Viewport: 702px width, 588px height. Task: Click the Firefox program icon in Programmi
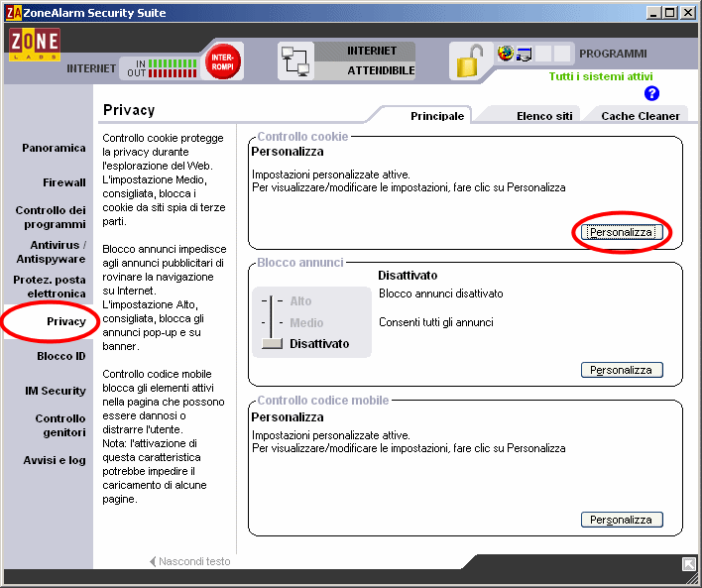coord(507,54)
